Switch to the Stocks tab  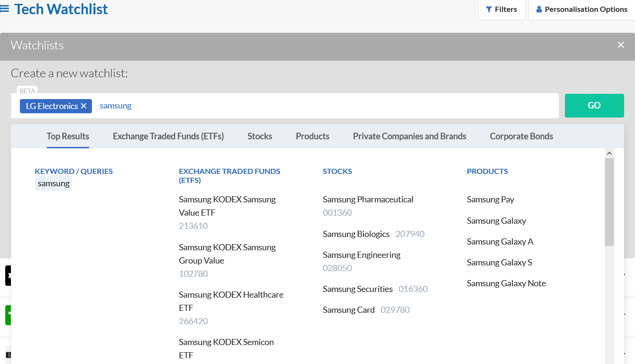tap(260, 136)
